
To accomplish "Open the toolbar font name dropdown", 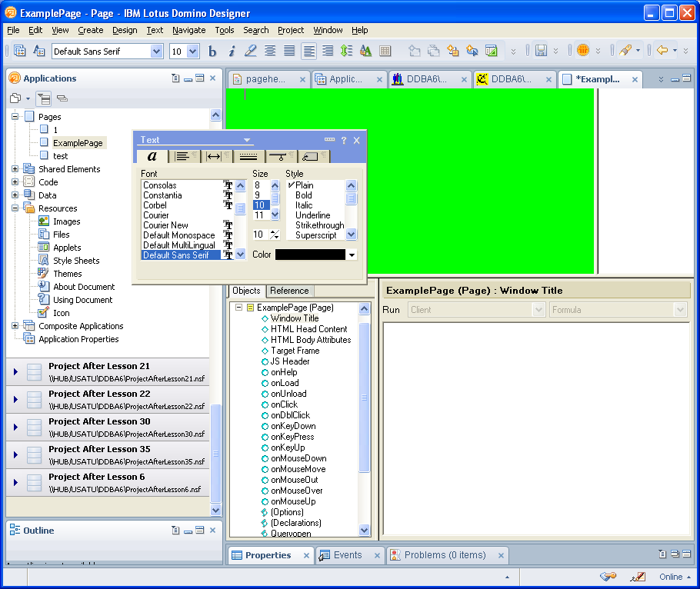I will coord(157,52).
